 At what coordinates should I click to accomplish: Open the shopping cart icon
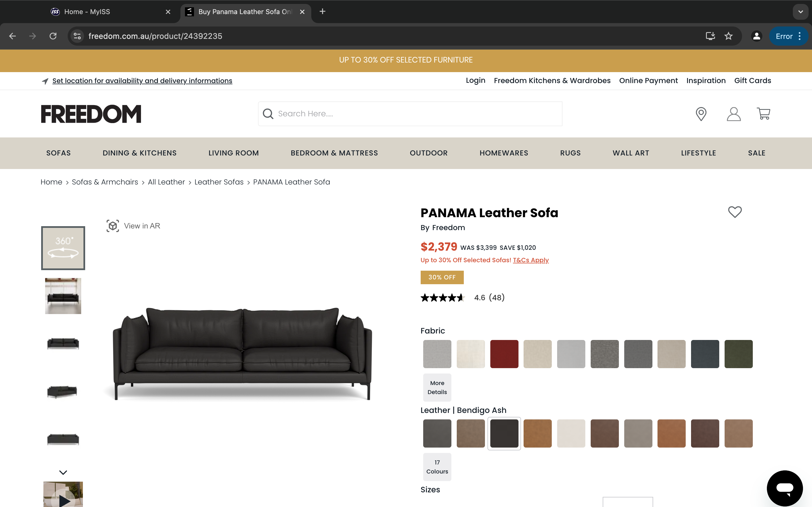coord(763,114)
